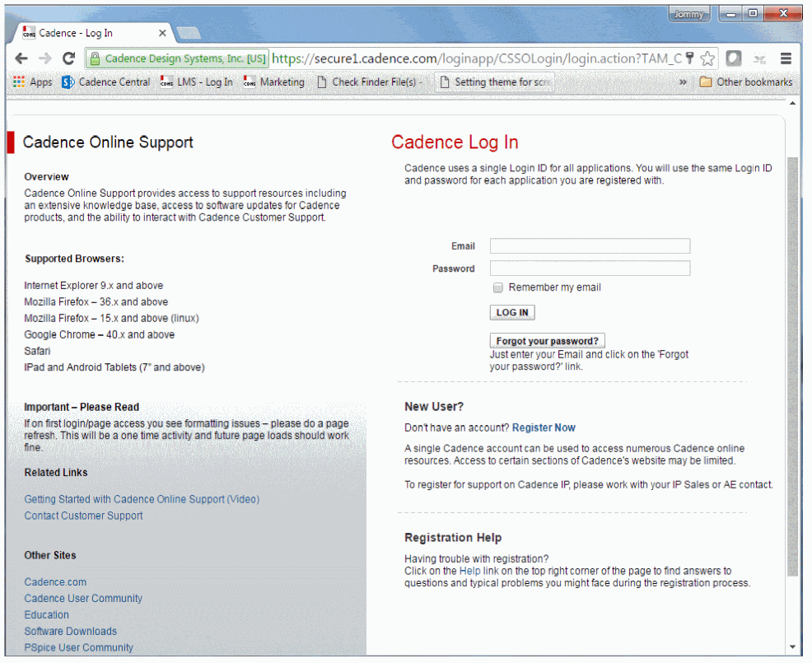812x663 pixels.
Task: Click the green SSL padlock icon
Action: (x=96, y=58)
